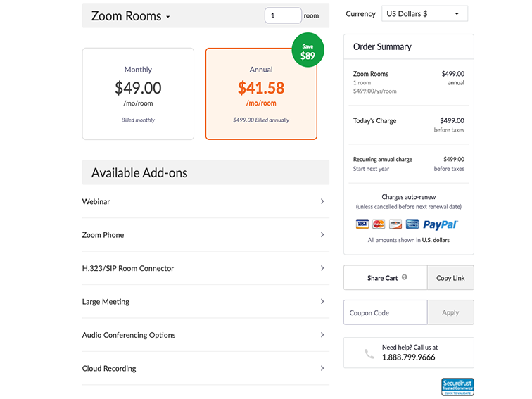This screenshot has width=532, height=399.
Task: Open the Currency US Dollars dropdown
Action: (424, 14)
